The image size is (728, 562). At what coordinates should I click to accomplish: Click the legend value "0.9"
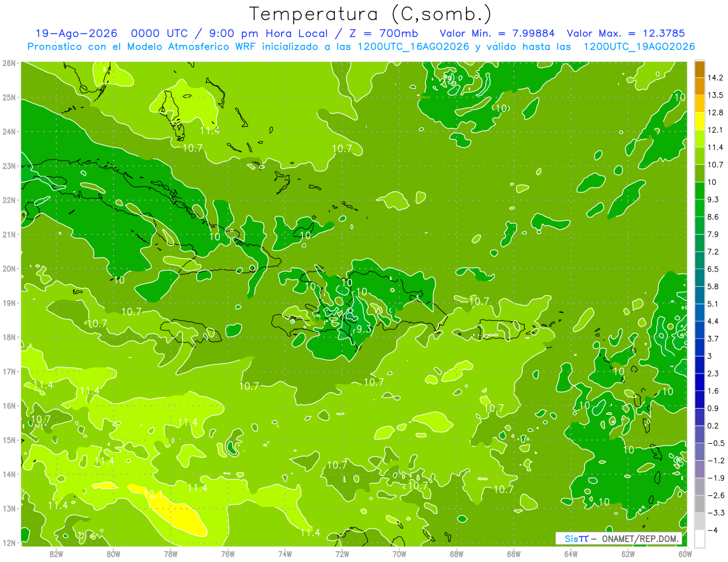click(x=713, y=409)
